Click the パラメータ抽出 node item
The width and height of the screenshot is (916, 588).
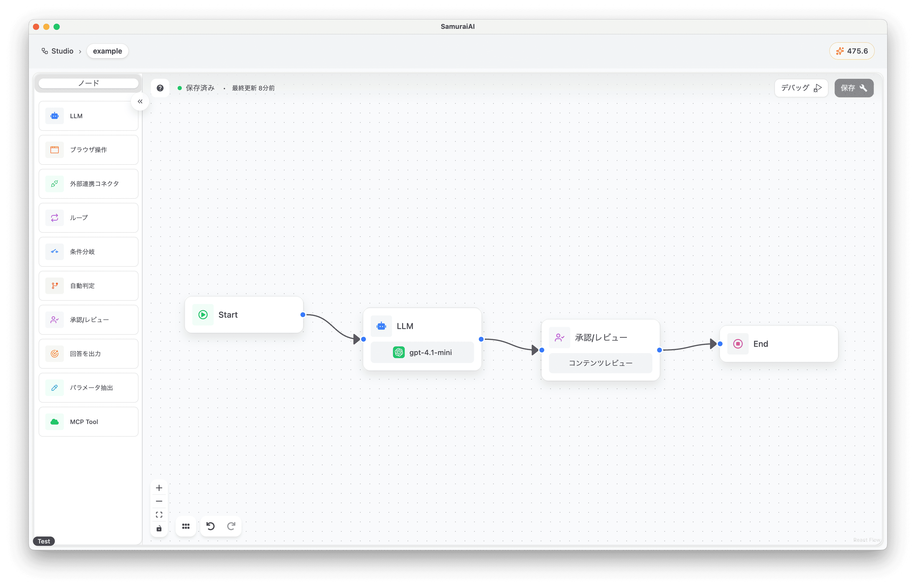[x=88, y=387]
